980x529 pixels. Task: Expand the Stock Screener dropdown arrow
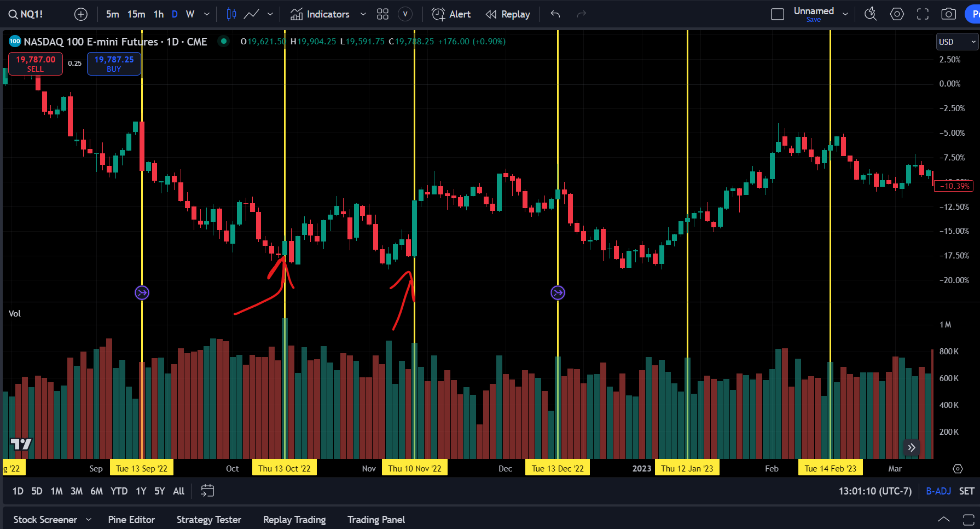point(89,520)
